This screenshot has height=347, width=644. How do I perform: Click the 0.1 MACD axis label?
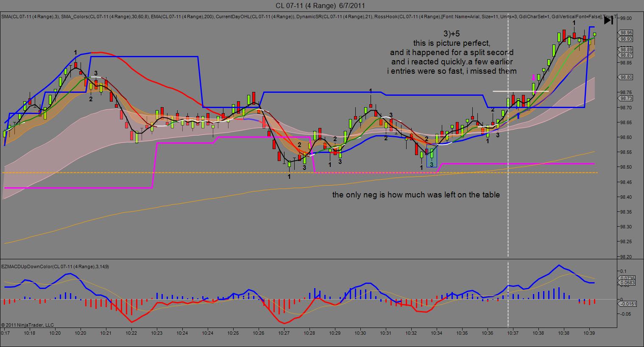pyautogui.click(x=623, y=271)
